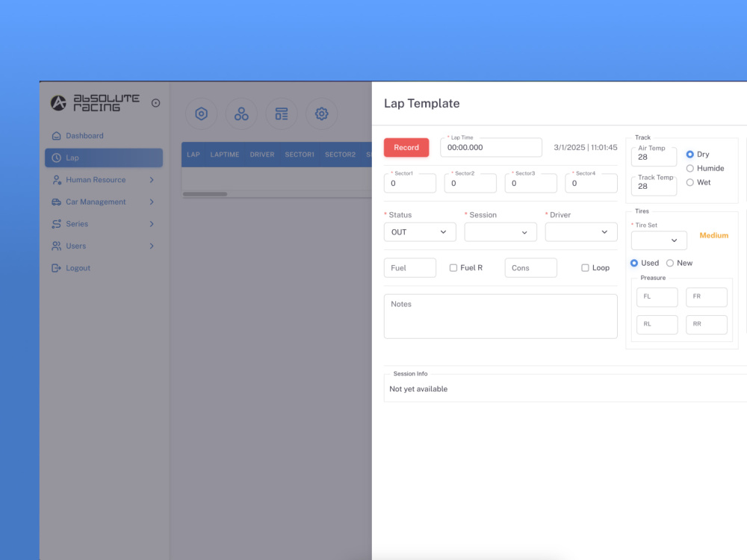This screenshot has width=747, height=560.
Task: Click the Dashboard home icon
Action: coord(56,136)
